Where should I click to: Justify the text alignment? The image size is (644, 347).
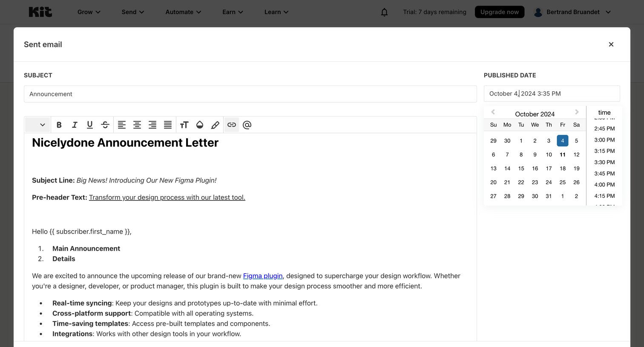pos(168,125)
